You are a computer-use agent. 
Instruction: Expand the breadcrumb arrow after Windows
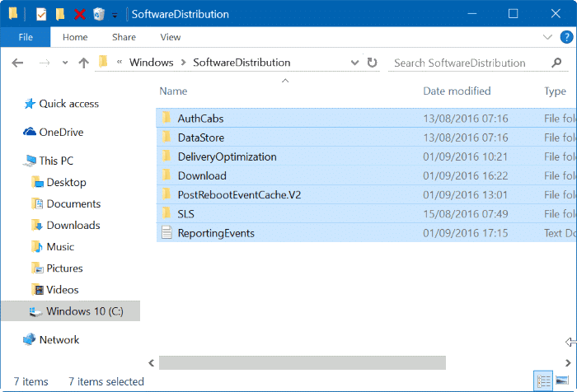click(x=183, y=63)
